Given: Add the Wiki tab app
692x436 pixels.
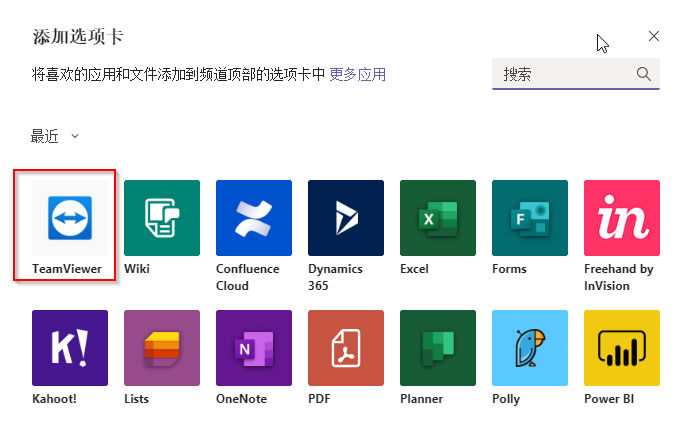Looking at the screenshot, I should [162, 218].
